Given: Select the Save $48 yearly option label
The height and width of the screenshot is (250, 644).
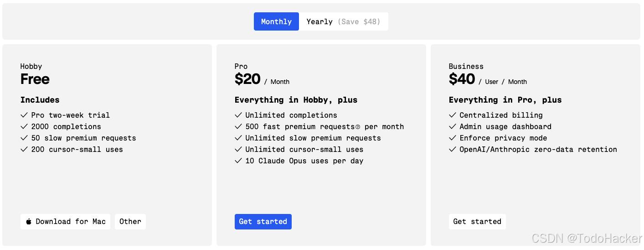Looking at the screenshot, I should pyautogui.click(x=359, y=21).
